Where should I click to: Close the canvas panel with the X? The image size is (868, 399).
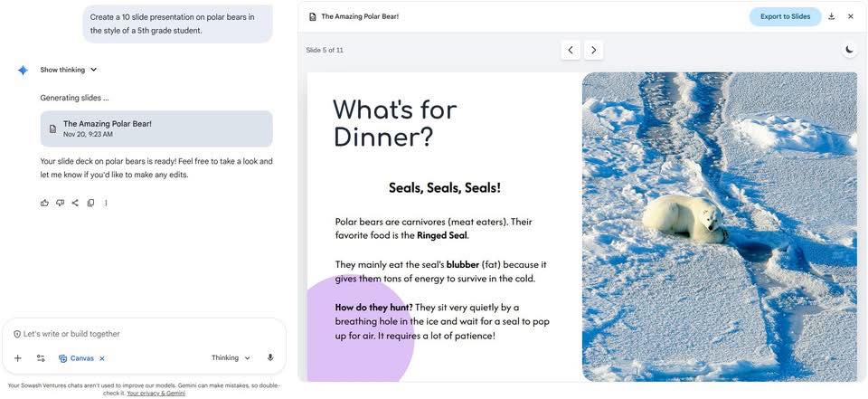(x=851, y=16)
